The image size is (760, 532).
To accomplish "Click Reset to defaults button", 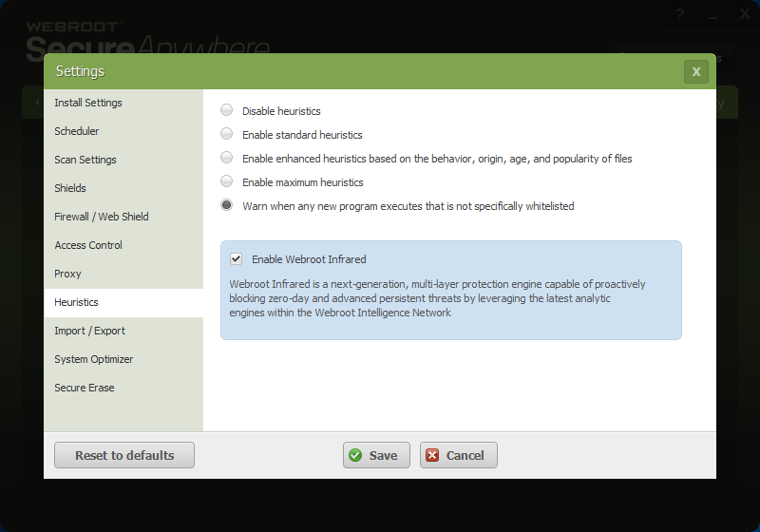I will [124, 455].
